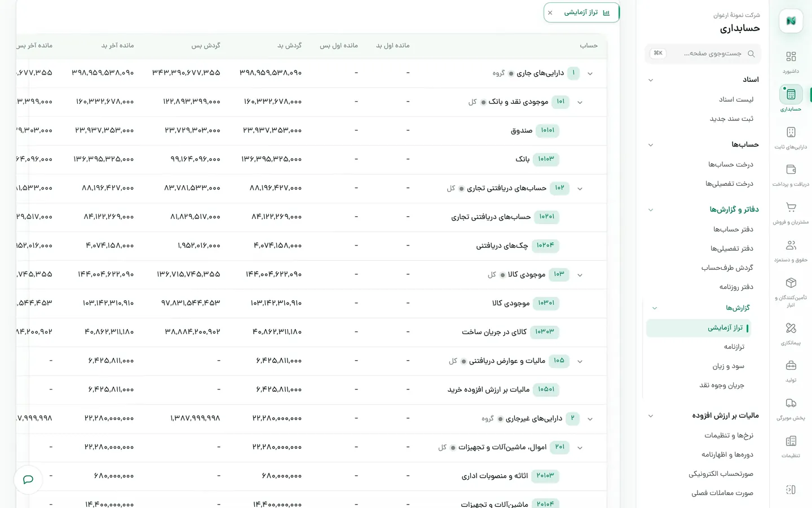The width and height of the screenshot is (812, 508).
Task: Click the sidebar collapse icon at bottom
Action: click(x=791, y=490)
